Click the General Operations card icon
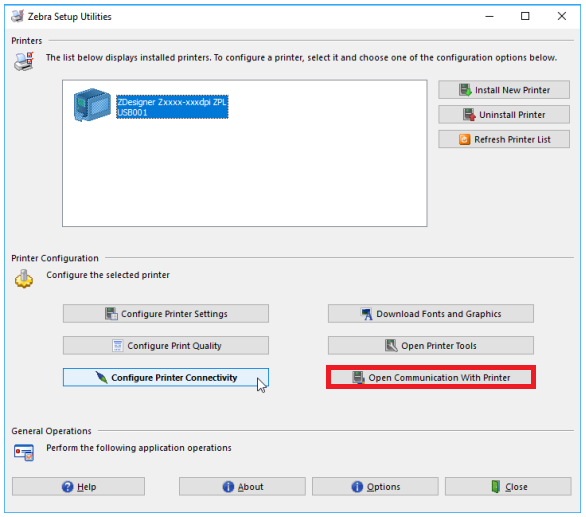Image resolution: width=586 pixels, height=517 pixels. 24,452
